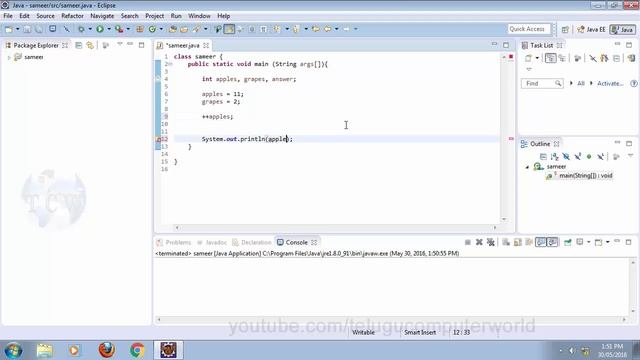The width and height of the screenshot is (640, 360).
Task: Click the editor horizontal scrollbar
Action: pos(336,228)
